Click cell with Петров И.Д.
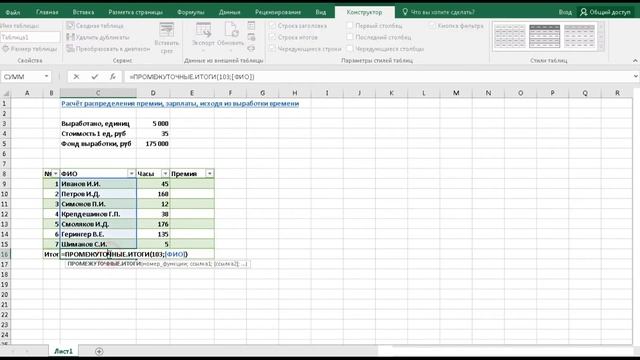The image size is (640, 360). click(x=98, y=194)
